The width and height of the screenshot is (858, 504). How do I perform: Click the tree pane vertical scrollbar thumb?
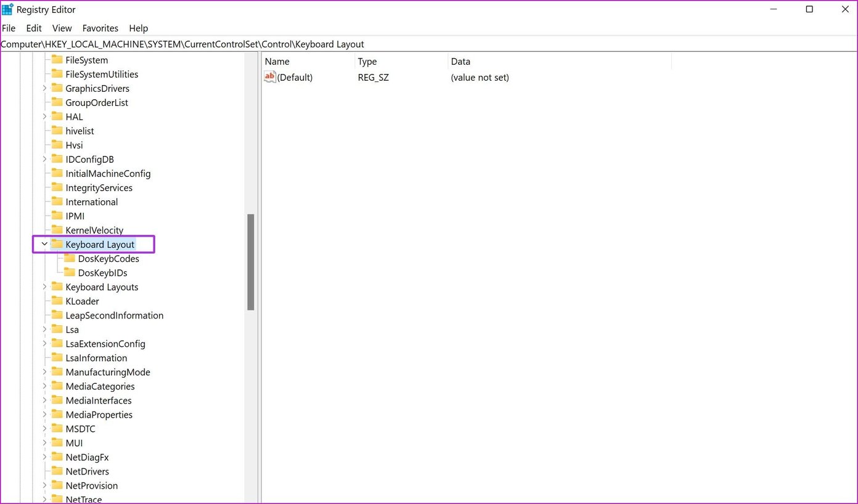coord(251,262)
